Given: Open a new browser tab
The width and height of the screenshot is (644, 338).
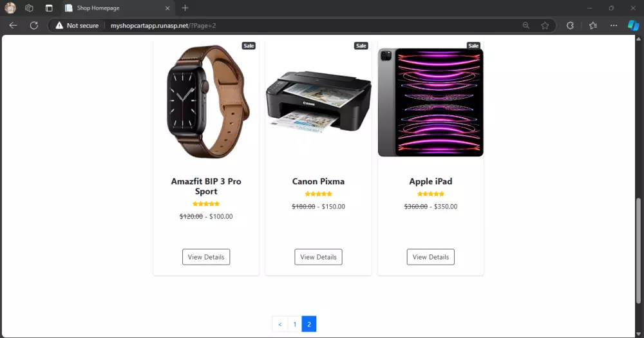Looking at the screenshot, I should point(185,8).
